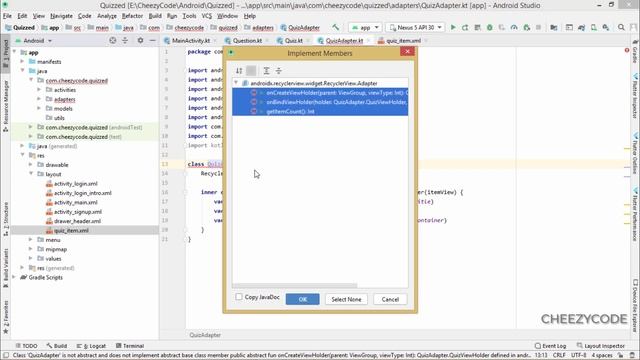Select activity_main.xml in project tree
Viewport: 640px width, 360px height.
[x=76, y=202]
